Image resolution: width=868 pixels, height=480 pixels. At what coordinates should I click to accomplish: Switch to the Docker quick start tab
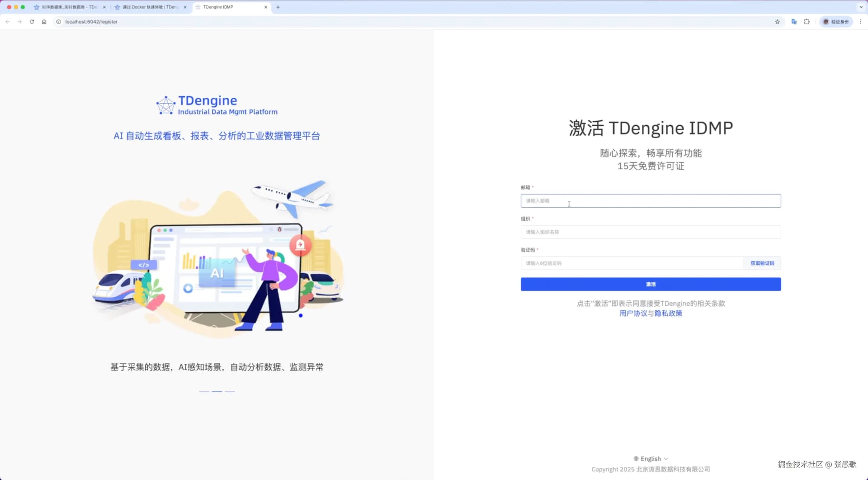click(x=150, y=7)
